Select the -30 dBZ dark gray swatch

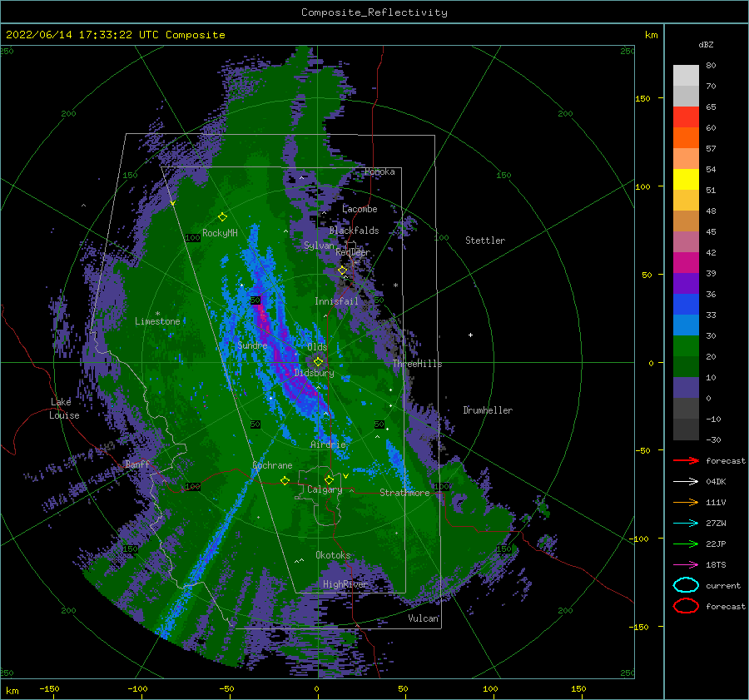pos(686,429)
